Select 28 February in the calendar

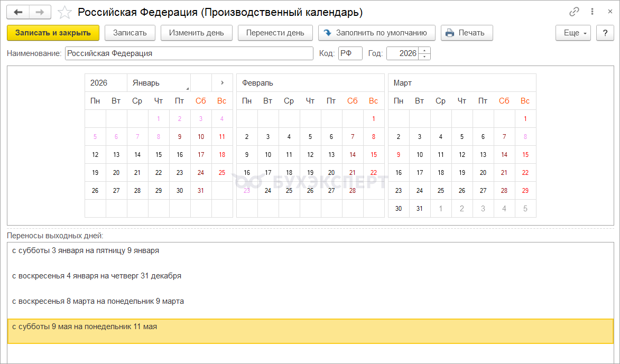point(353,191)
